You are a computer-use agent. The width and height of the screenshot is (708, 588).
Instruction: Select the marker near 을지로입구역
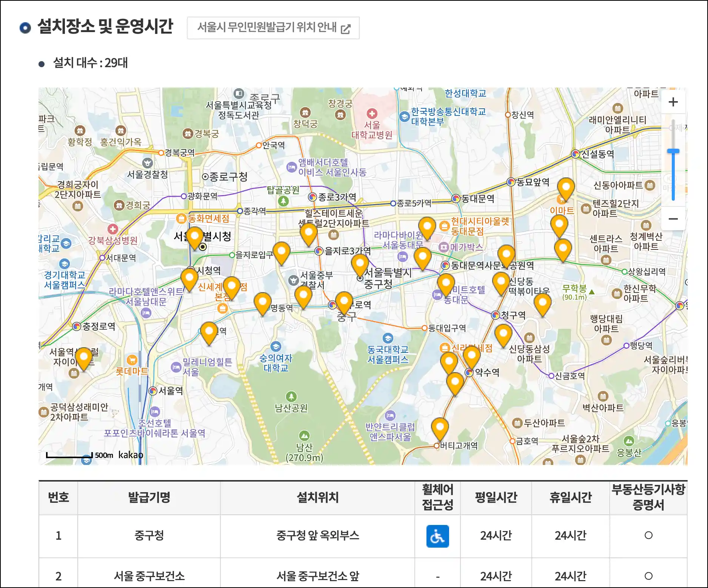281,253
